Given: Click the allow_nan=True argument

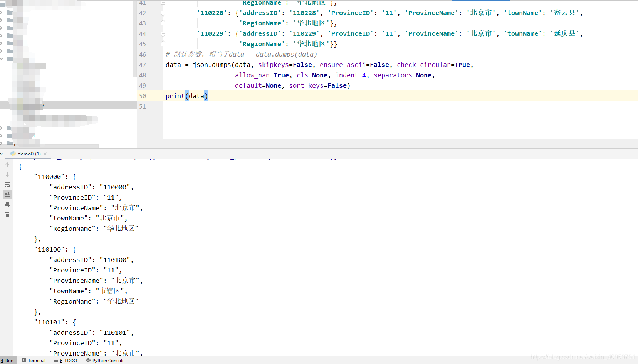Looking at the screenshot, I should coord(262,75).
